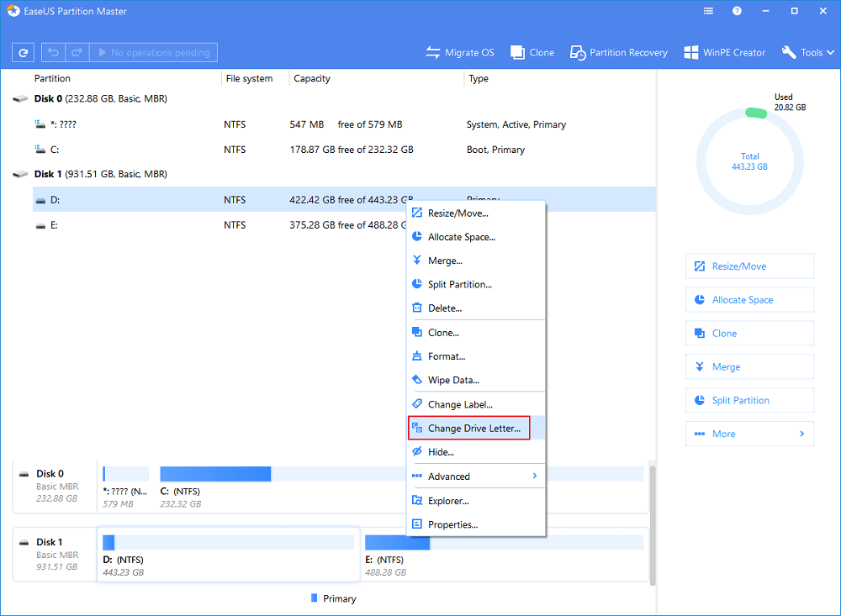Open the Tools dropdown menu
The height and width of the screenshot is (616, 841).
point(807,52)
